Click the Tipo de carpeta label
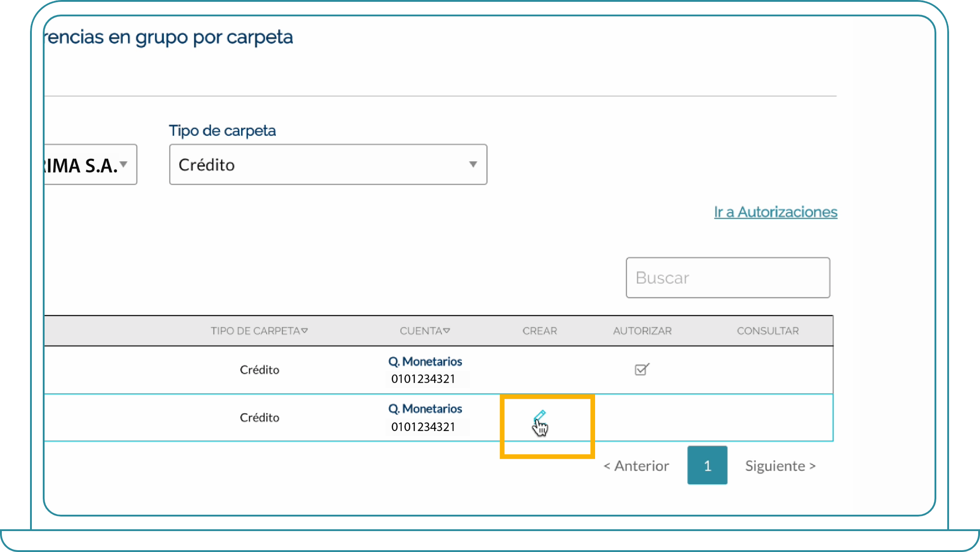Screen dimensions: 980x552 tap(222, 131)
